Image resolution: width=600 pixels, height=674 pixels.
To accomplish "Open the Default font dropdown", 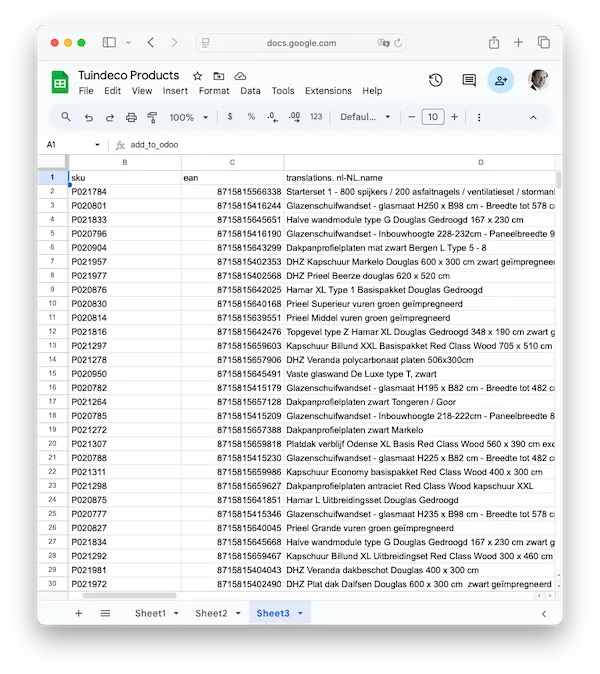I will [365, 117].
